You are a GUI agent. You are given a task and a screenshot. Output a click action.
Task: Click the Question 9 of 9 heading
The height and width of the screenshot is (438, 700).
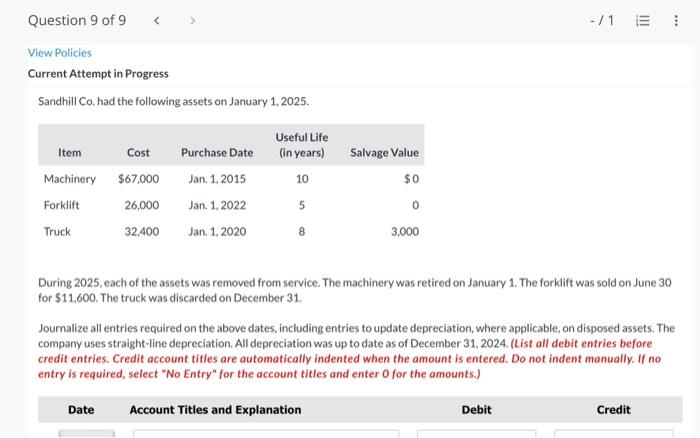pyautogui.click(x=77, y=20)
